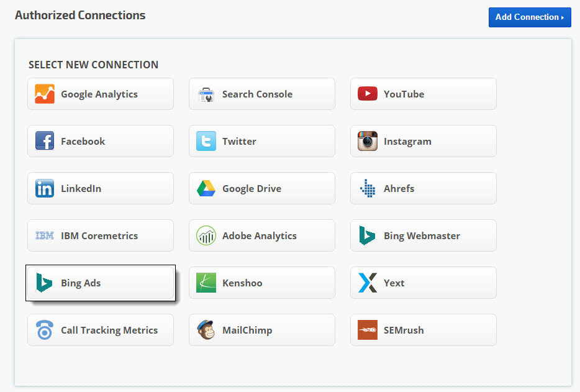The height and width of the screenshot is (392, 580).
Task: Select the Kenshoo connection
Action: [261, 283]
